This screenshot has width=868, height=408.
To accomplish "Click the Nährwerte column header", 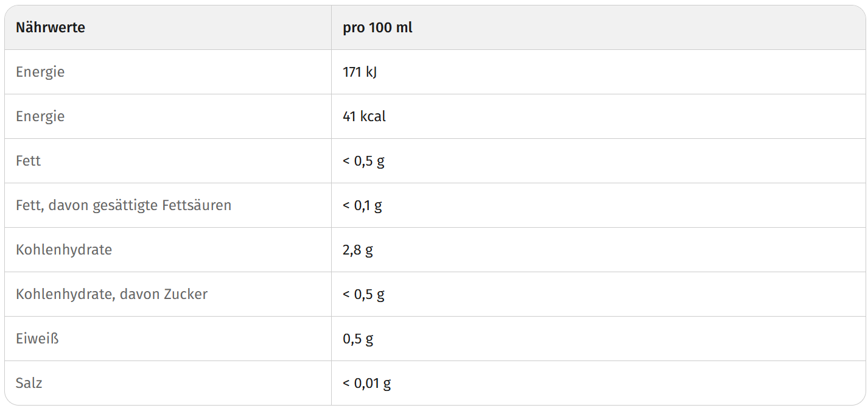I will click(x=51, y=27).
